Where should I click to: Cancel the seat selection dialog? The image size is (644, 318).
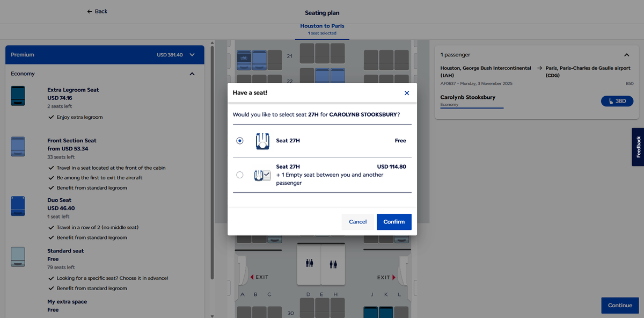point(357,222)
